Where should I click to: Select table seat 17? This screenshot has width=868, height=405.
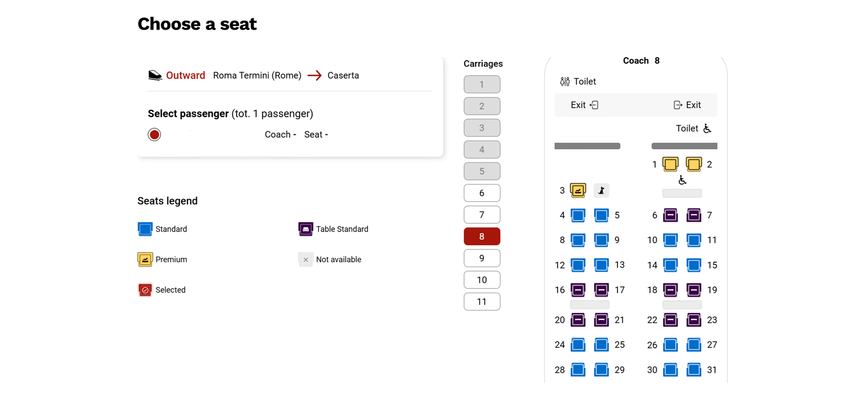pos(601,290)
